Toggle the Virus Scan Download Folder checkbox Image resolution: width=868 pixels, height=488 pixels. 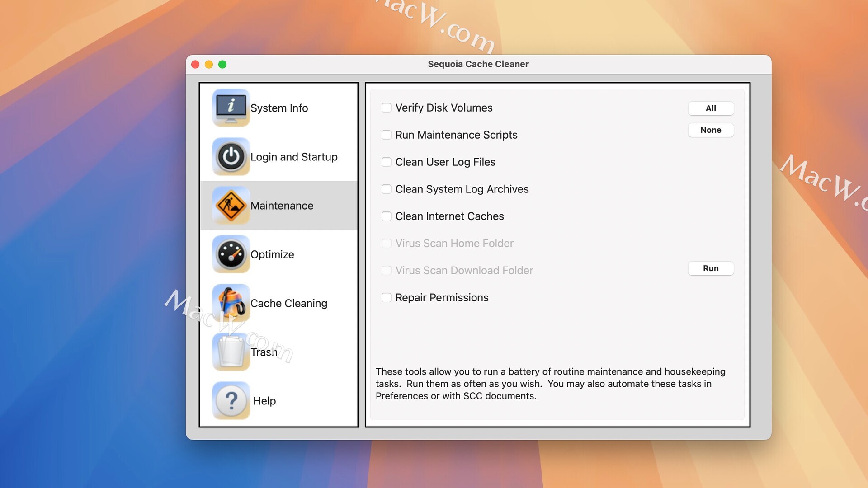coord(387,271)
